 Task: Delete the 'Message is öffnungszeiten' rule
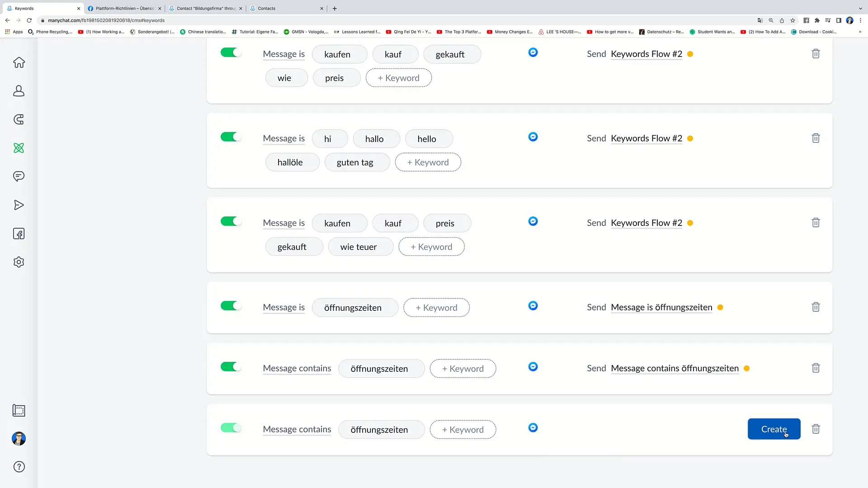coord(816,307)
